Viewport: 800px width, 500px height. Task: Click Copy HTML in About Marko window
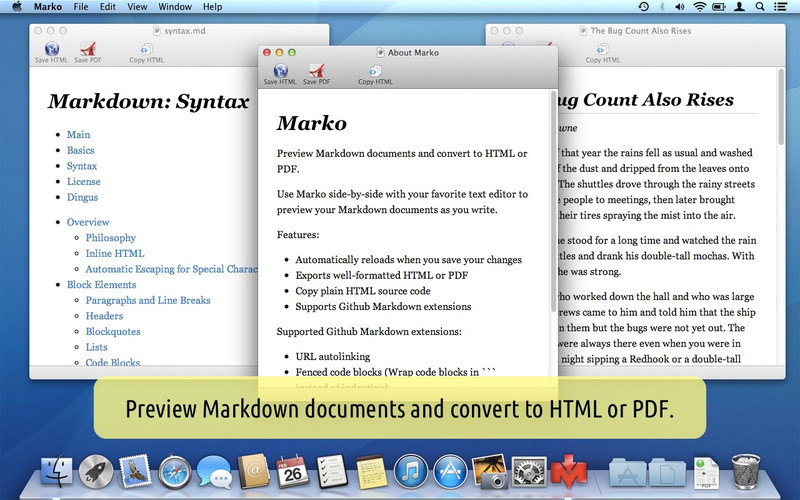[375, 73]
